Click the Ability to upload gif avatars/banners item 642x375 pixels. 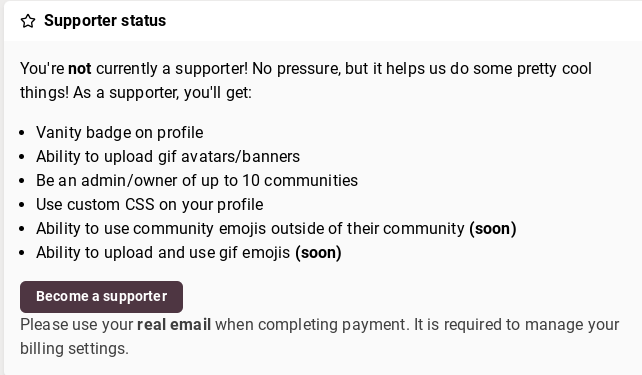(168, 156)
